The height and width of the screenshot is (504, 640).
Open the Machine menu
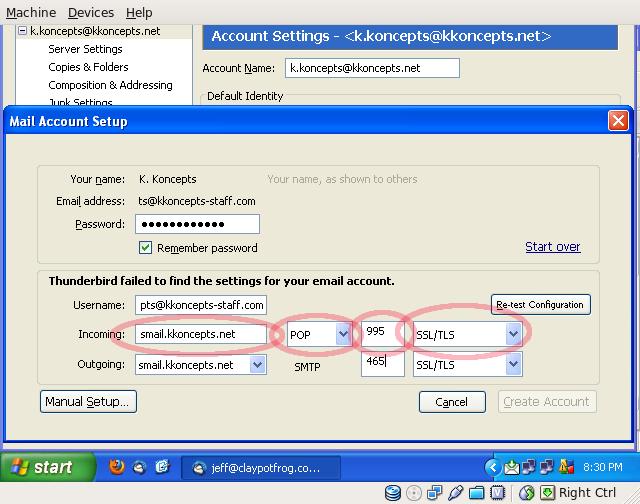pos(31,13)
